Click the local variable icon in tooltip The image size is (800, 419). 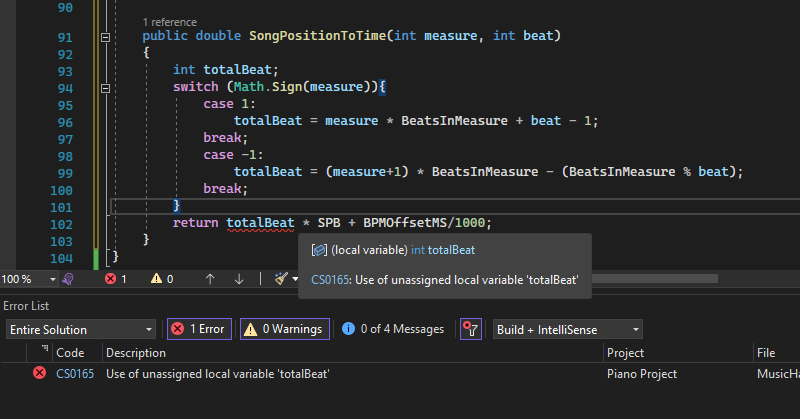click(320, 250)
